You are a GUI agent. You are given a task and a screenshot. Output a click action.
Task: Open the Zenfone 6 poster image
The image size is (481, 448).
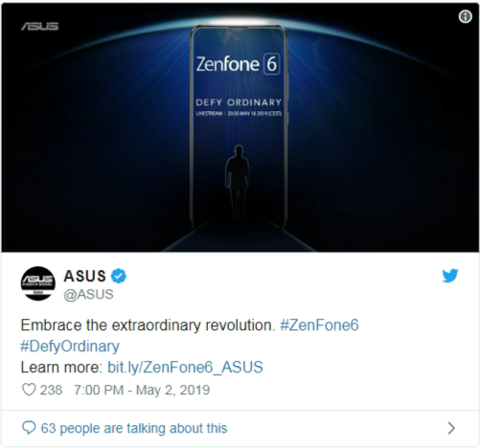pos(240,127)
